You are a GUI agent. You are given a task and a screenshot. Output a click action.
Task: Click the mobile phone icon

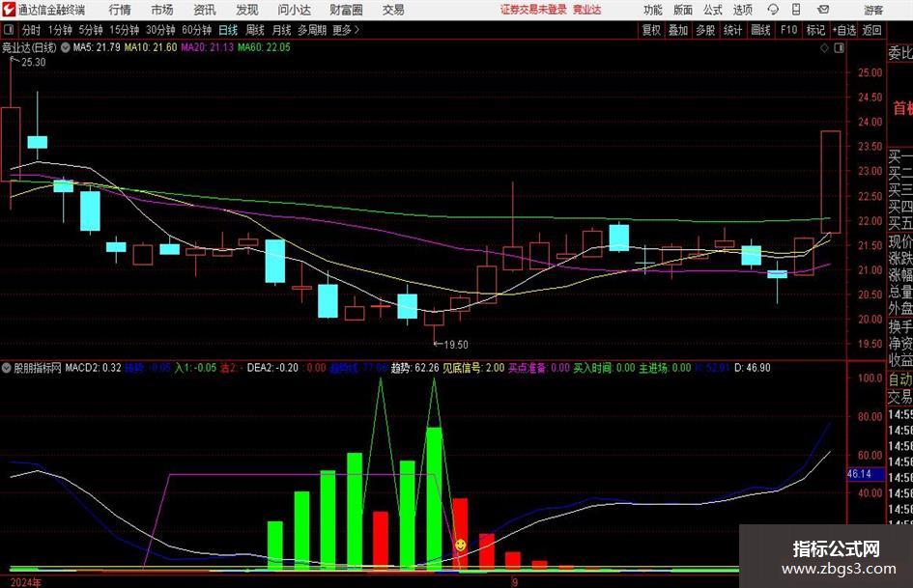pyautogui.click(x=796, y=10)
